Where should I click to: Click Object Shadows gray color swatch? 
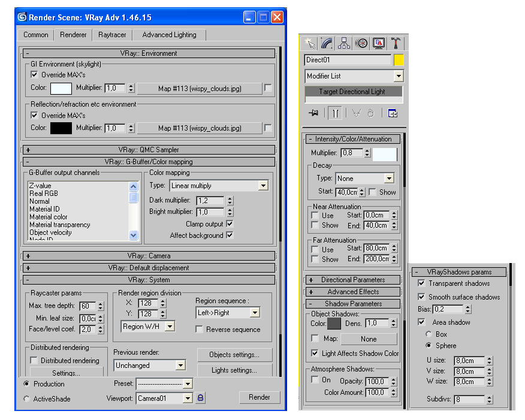334,324
